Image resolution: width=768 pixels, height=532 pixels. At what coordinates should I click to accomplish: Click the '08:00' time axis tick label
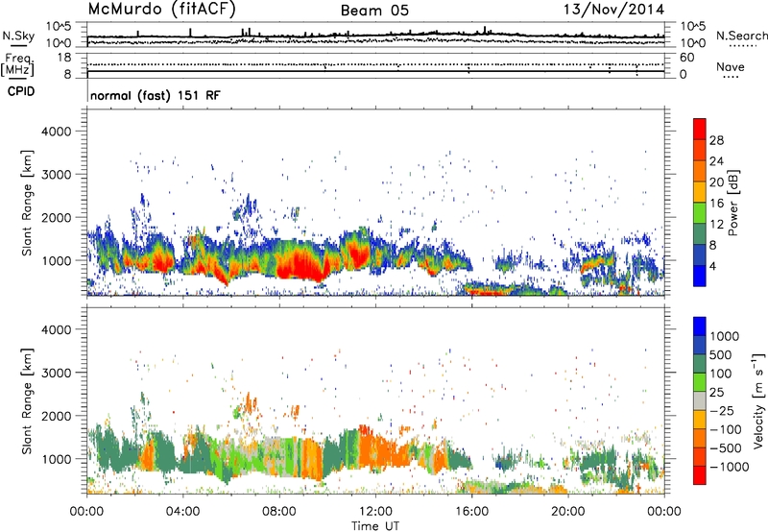click(279, 511)
